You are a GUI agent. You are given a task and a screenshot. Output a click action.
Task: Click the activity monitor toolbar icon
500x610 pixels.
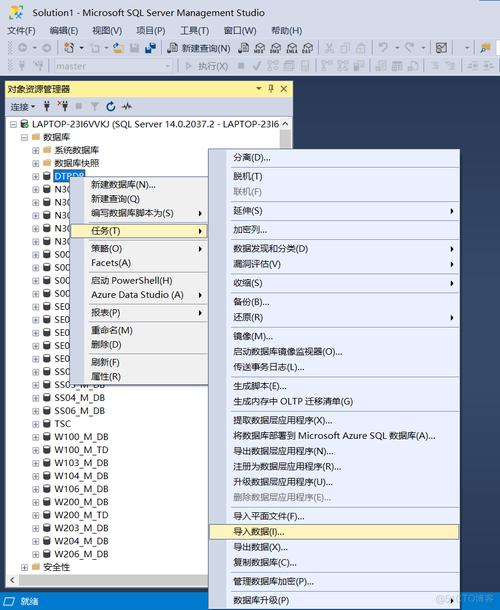[x=441, y=48]
